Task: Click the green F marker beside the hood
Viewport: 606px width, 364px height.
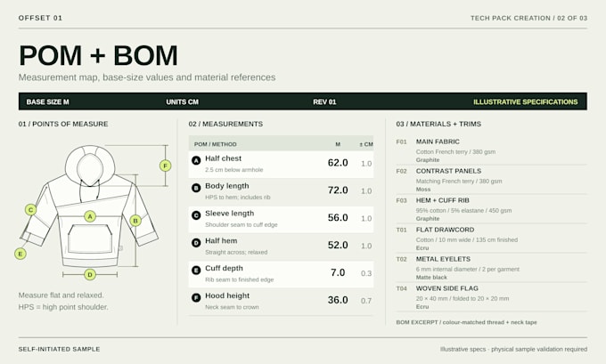Action: 166,166
